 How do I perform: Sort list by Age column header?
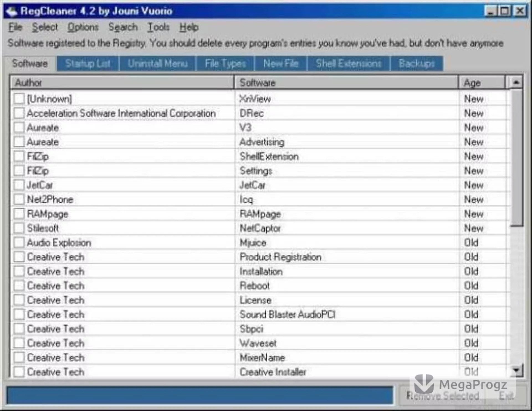pos(482,82)
